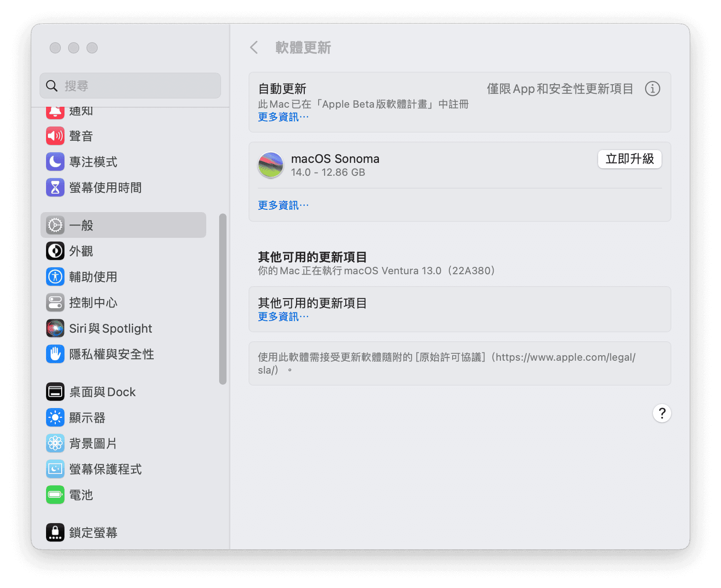The image size is (721, 588).
Task: Click into the 搜尋 search field
Action: pos(130,86)
